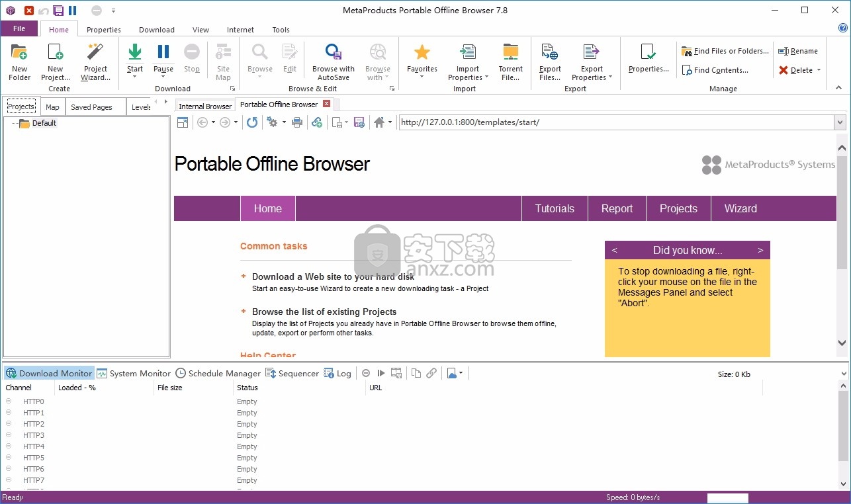851x504 pixels.
Task: Expand the URL address dropdown
Action: 840,122
